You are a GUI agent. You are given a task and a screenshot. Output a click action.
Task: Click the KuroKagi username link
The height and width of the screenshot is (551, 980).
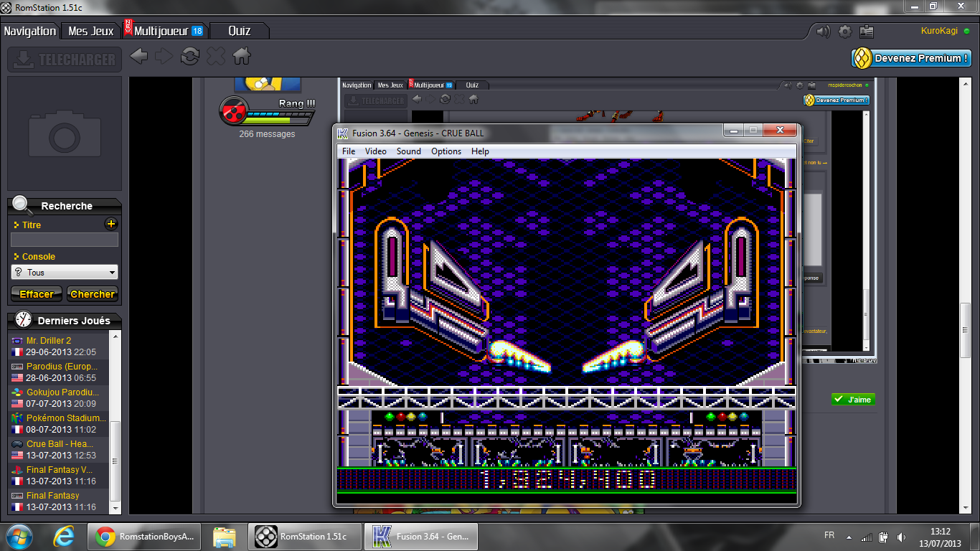(939, 30)
